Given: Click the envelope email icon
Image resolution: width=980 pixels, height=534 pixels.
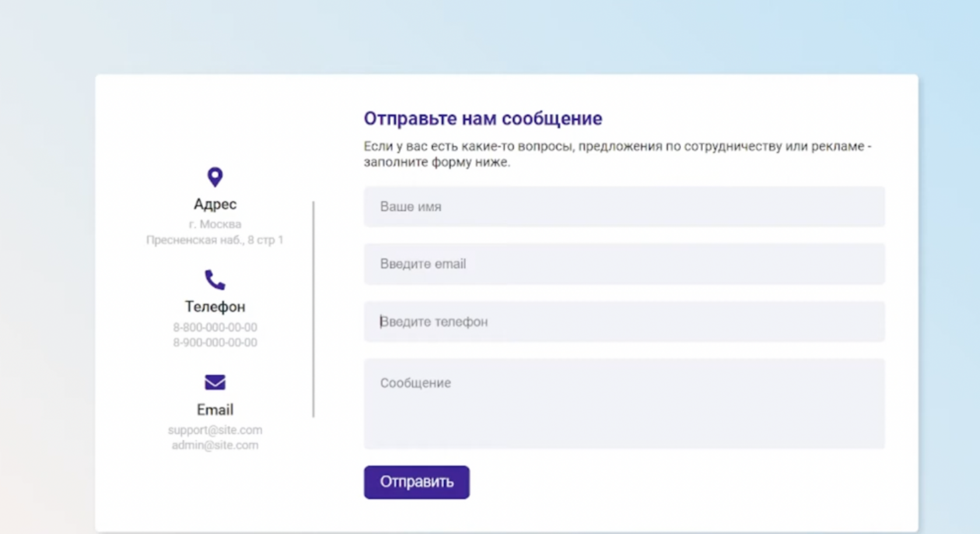Looking at the screenshot, I should coord(215,382).
